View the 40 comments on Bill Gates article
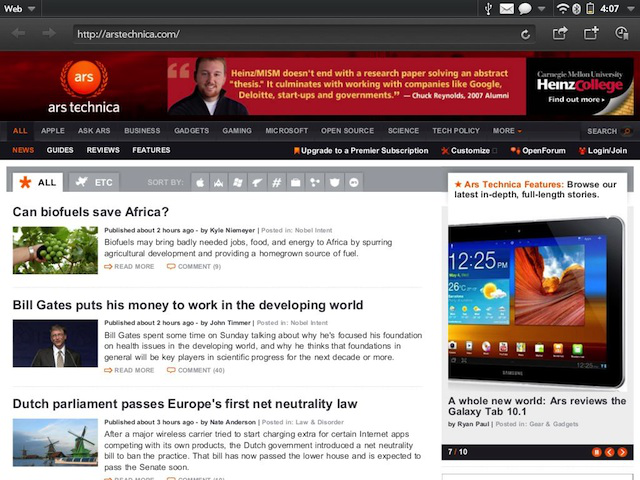Image resolution: width=640 pixels, height=480 pixels. coord(196,370)
